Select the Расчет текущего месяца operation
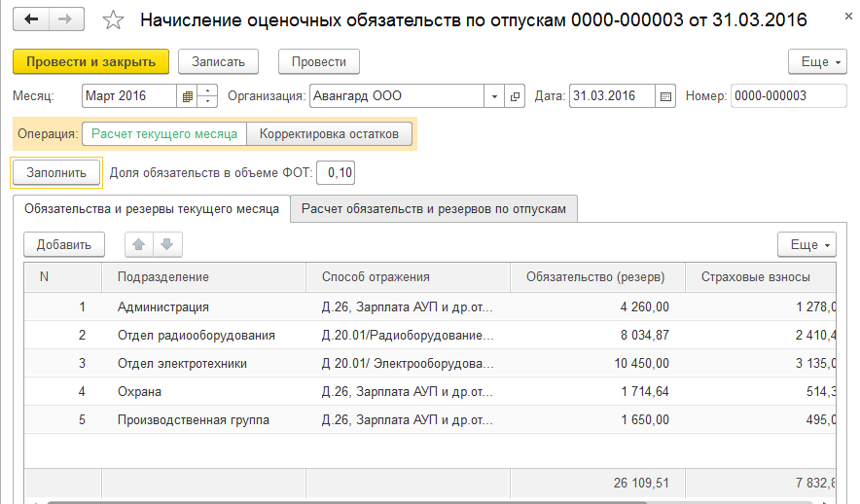 click(x=164, y=134)
